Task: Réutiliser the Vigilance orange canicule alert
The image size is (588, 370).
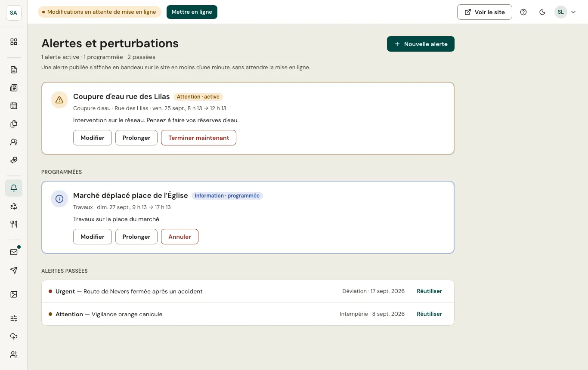Action: coord(429,314)
